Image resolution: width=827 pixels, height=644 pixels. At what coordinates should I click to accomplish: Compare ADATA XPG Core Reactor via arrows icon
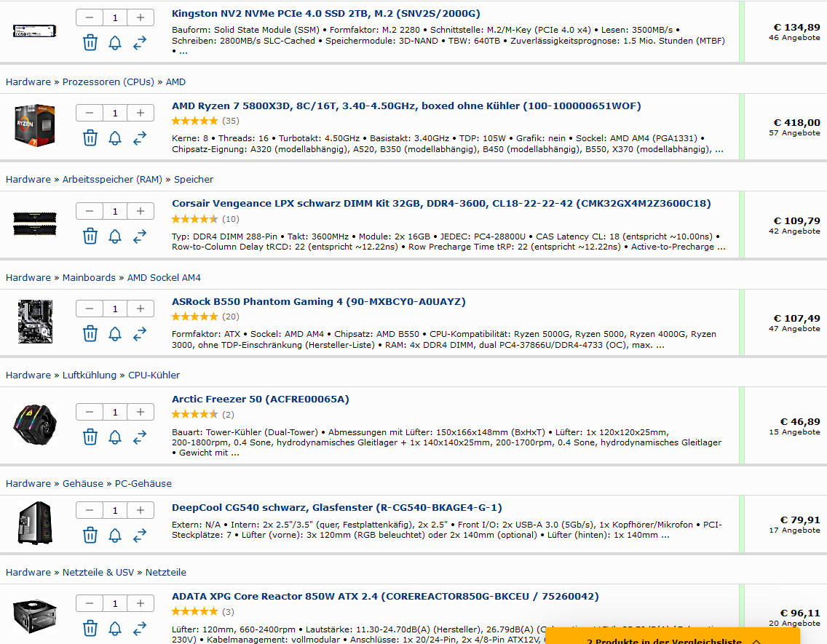click(140, 628)
